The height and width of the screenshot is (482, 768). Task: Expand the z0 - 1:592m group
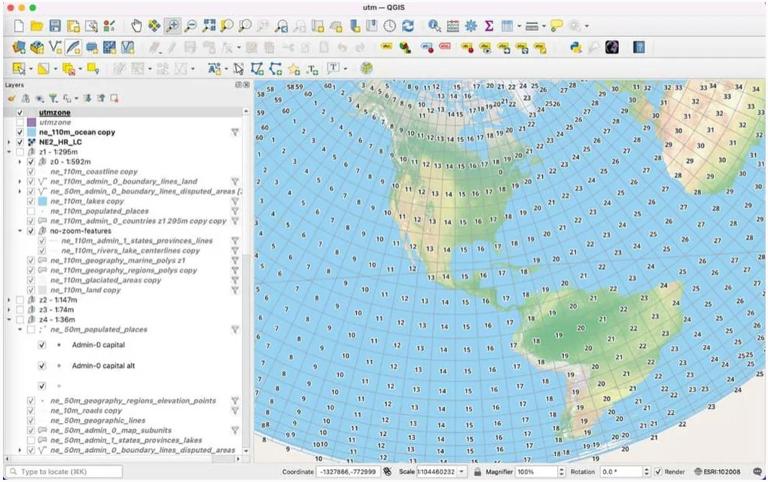[20, 162]
